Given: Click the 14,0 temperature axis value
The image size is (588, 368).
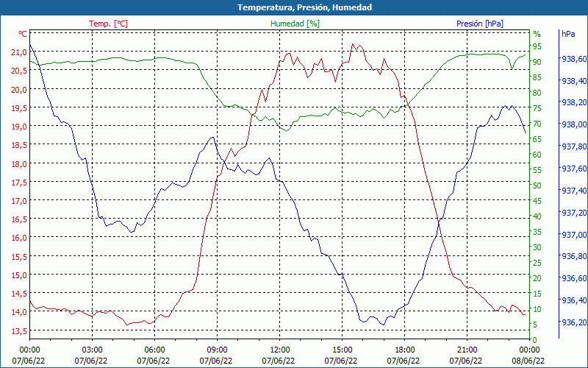Looking at the screenshot, I should (19, 312).
